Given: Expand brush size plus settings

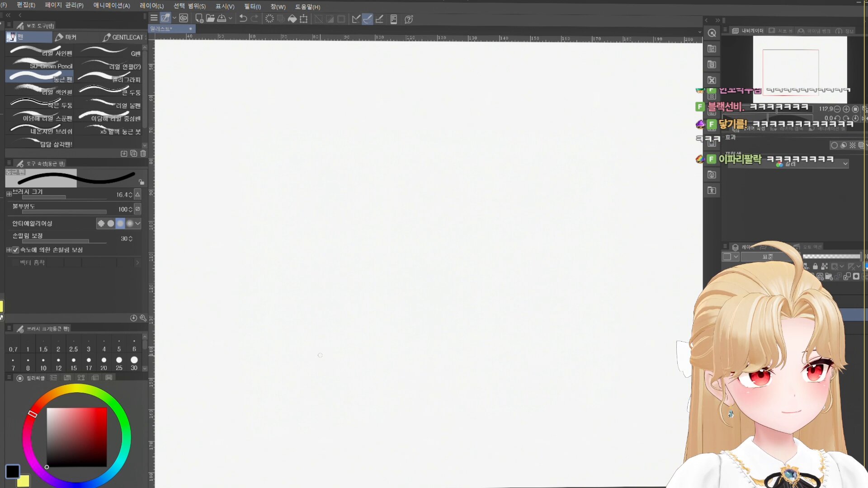Looking at the screenshot, I should click(x=9, y=194).
